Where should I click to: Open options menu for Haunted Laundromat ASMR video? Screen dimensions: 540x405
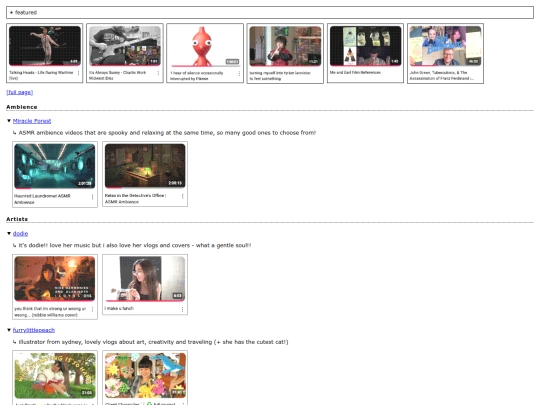[92, 197]
